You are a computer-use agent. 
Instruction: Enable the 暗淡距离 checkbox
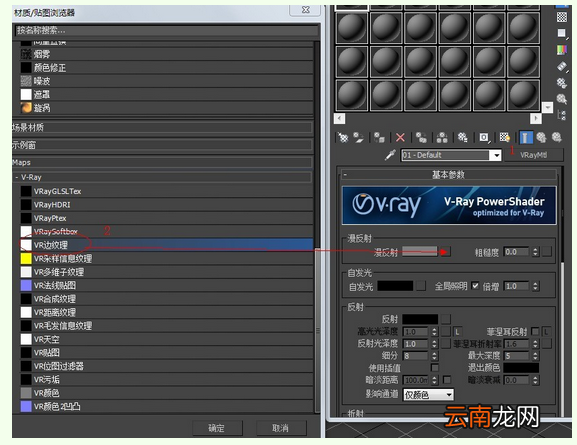(x=447, y=380)
